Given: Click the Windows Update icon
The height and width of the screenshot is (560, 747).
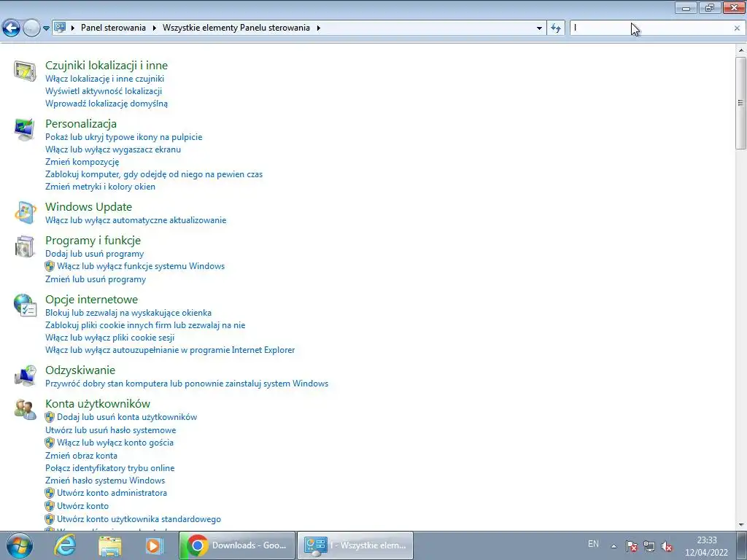Looking at the screenshot, I should 25,212.
